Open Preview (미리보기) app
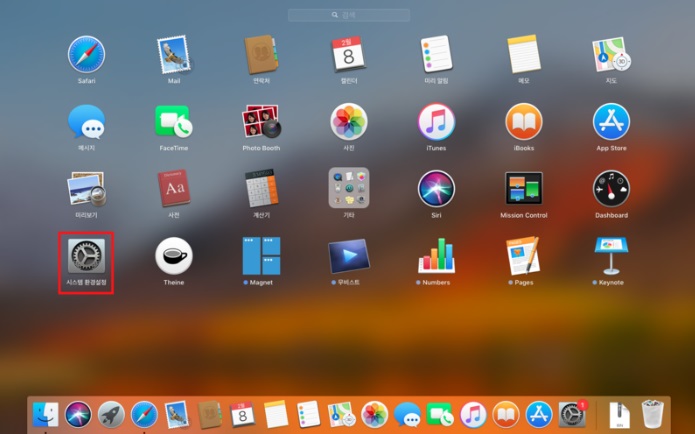Image resolution: width=695 pixels, height=434 pixels. 86,189
